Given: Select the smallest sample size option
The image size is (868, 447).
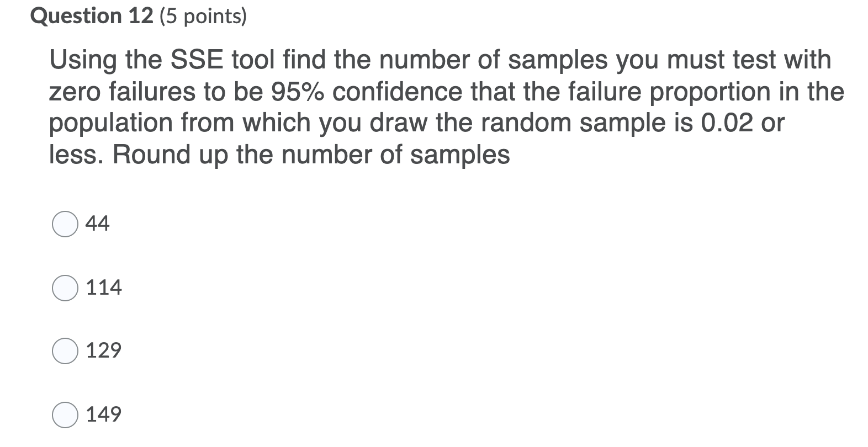Looking at the screenshot, I should pos(65,223).
